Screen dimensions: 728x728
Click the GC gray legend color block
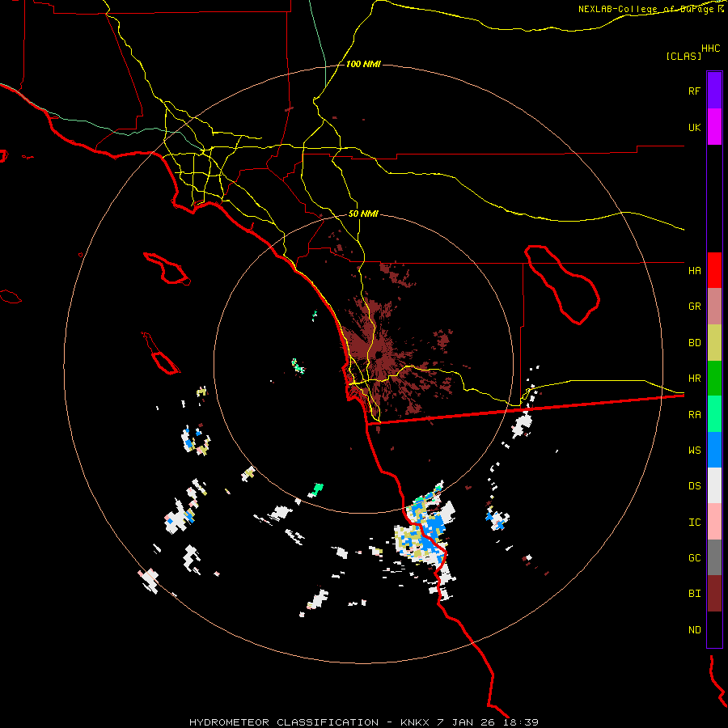click(x=714, y=557)
